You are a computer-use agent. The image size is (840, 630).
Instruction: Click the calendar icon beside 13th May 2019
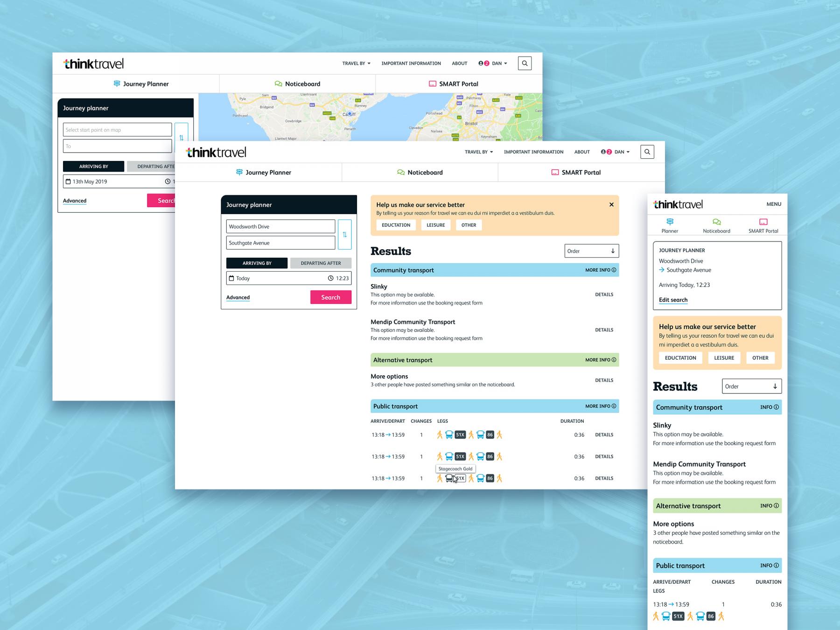tap(68, 182)
